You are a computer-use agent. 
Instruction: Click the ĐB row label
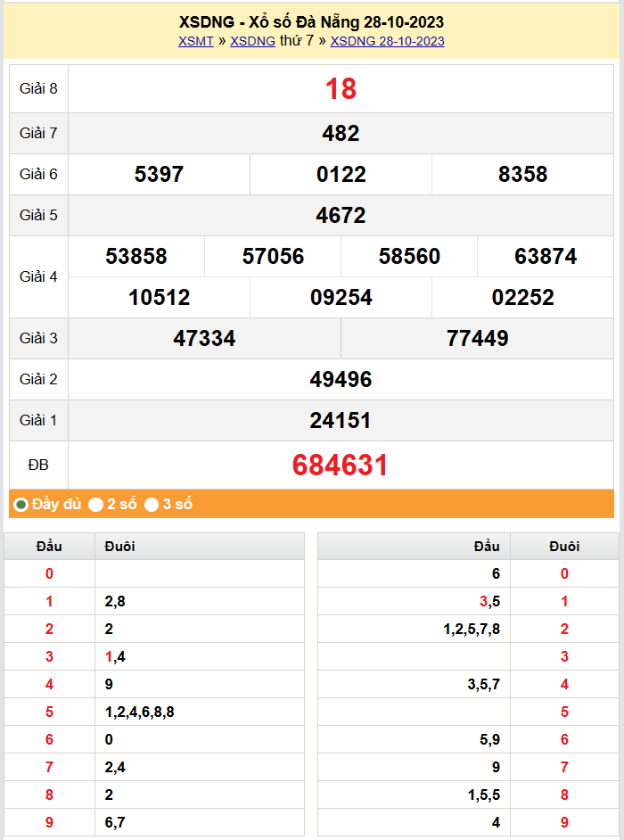[x=38, y=465]
